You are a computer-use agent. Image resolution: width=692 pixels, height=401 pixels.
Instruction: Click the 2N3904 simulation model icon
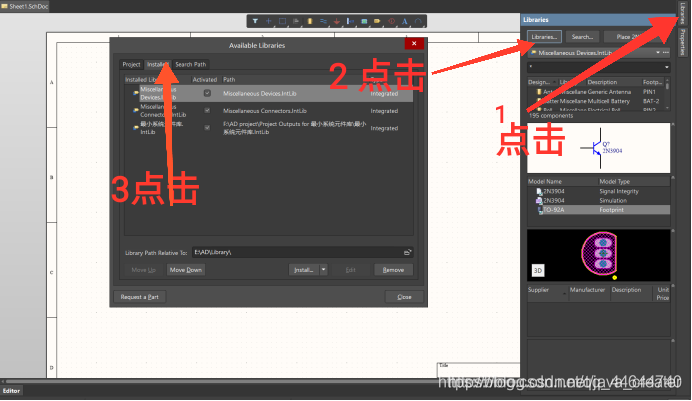(x=539, y=201)
